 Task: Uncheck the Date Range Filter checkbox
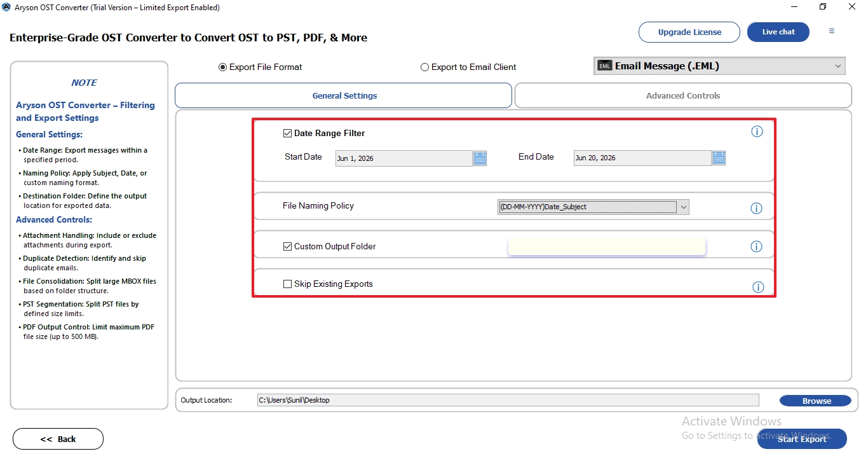coord(287,134)
